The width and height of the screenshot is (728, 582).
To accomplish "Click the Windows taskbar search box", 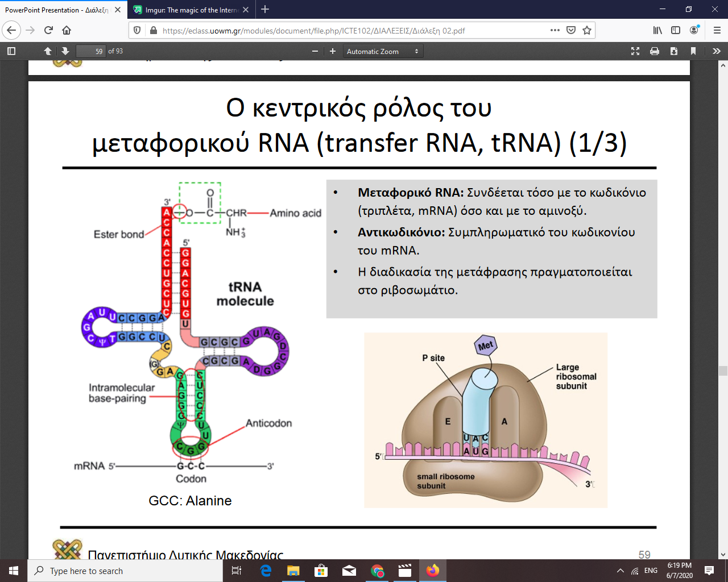I will coord(125,571).
